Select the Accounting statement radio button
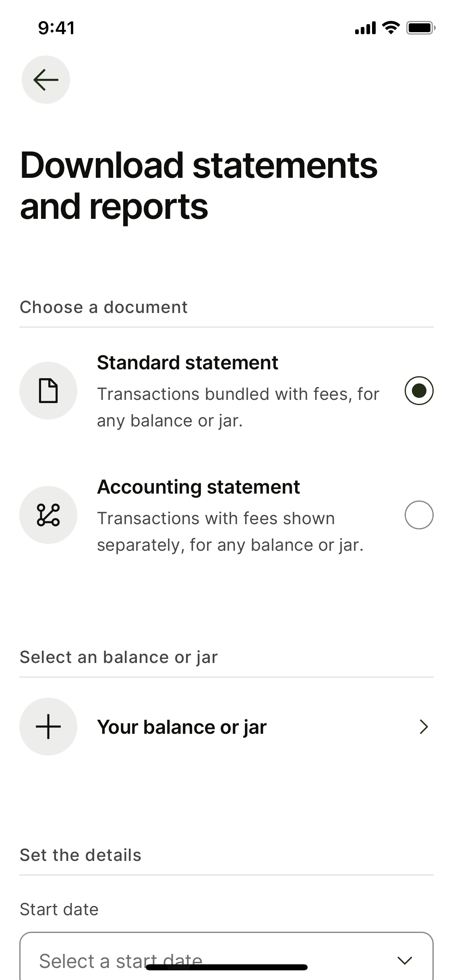The height and width of the screenshot is (980, 453). click(x=419, y=515)
